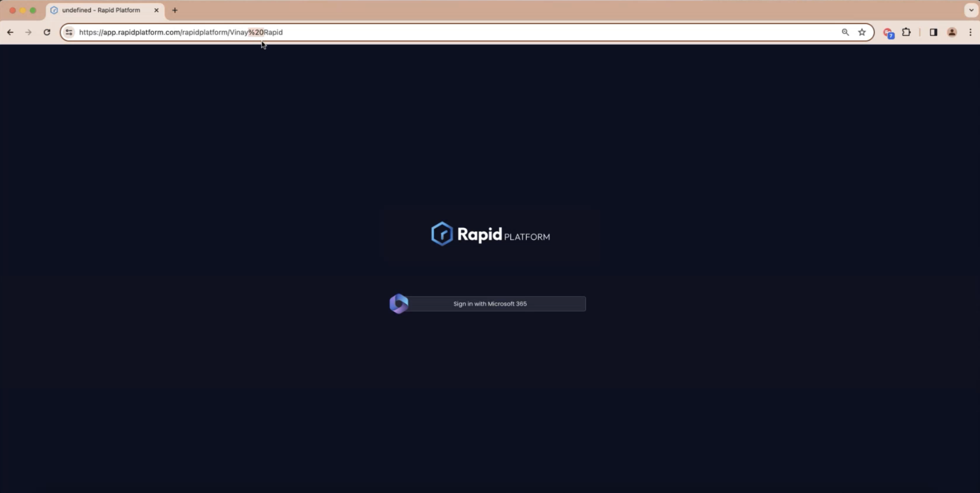Click the browser search icon in address bar

tap(846, 32)
